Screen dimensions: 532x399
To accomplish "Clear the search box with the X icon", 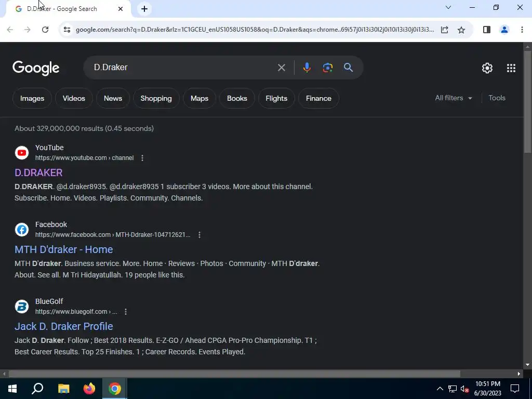I will coord(281,68).
